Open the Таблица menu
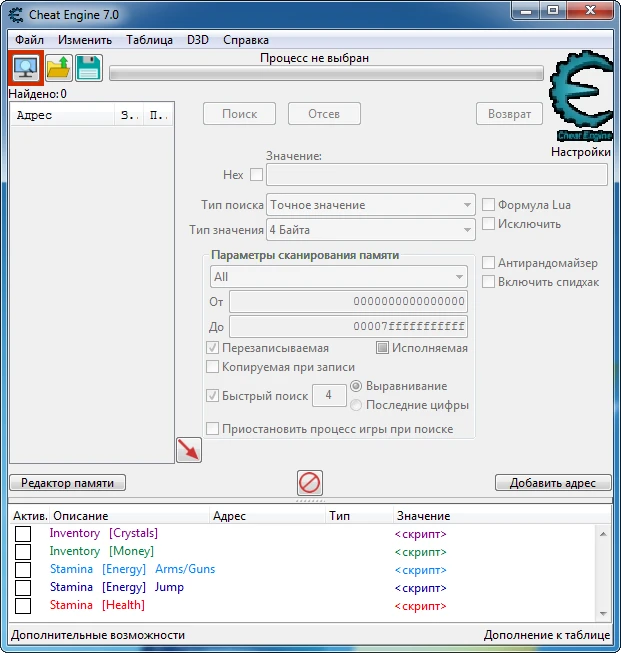The image size is (621, 653). point(150,40)
